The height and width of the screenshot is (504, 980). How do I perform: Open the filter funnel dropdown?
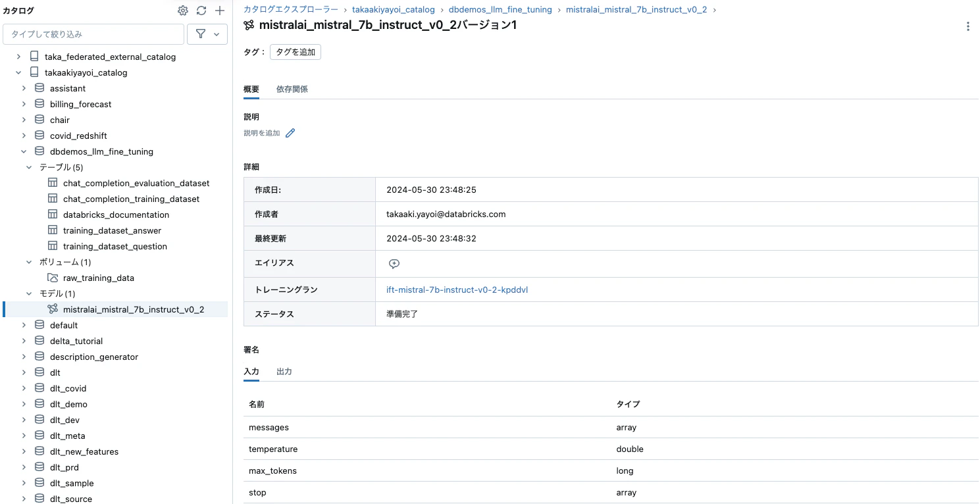click(207, 34)
